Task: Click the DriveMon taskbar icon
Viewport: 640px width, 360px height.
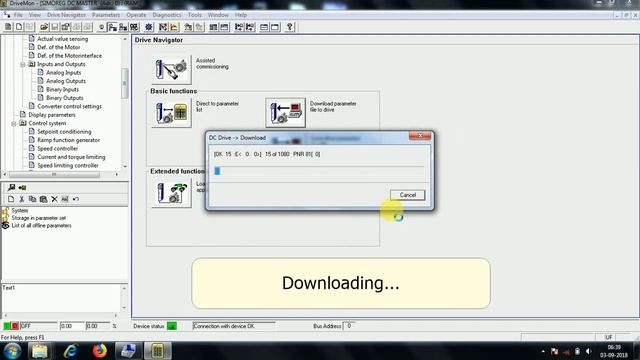Action: point(158,351)
